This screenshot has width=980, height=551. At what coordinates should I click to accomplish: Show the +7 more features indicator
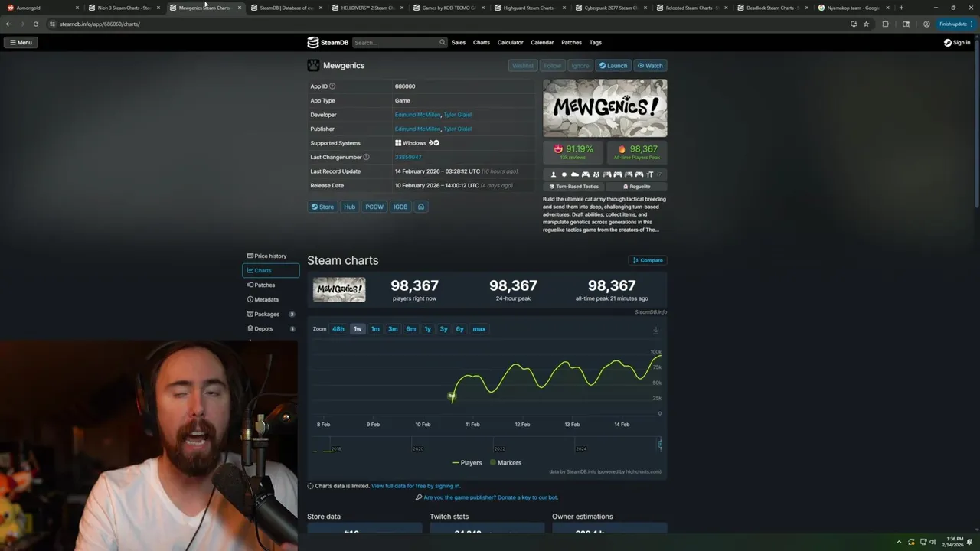pyautogui.click(x=659, y=174)
